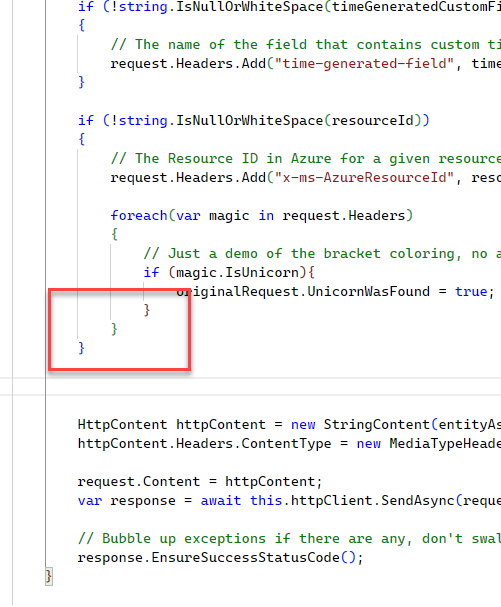The width and height of the screenshot is (501, 607).
Task: Click the magic.IsUnicorn condition
Action: coord(237,273)
